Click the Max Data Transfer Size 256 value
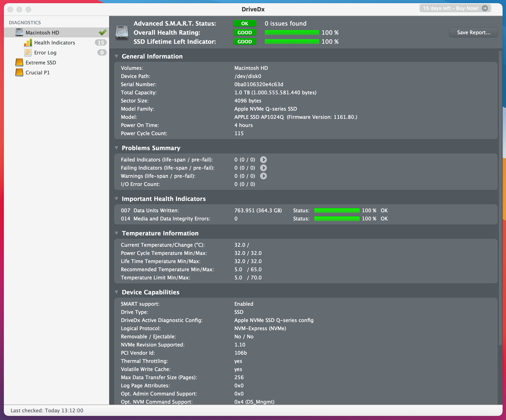Viewport: 506px width, 420px height. pyautogui.click(x=239, y=377)
